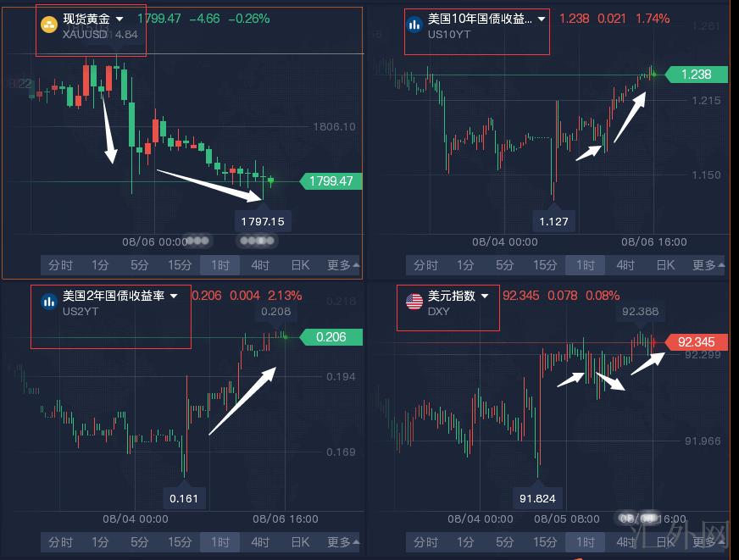The height and width of the screenshot is (560, 739).
Task: Open 更多 arrow in US10YT chart
Action: [721, 265]
